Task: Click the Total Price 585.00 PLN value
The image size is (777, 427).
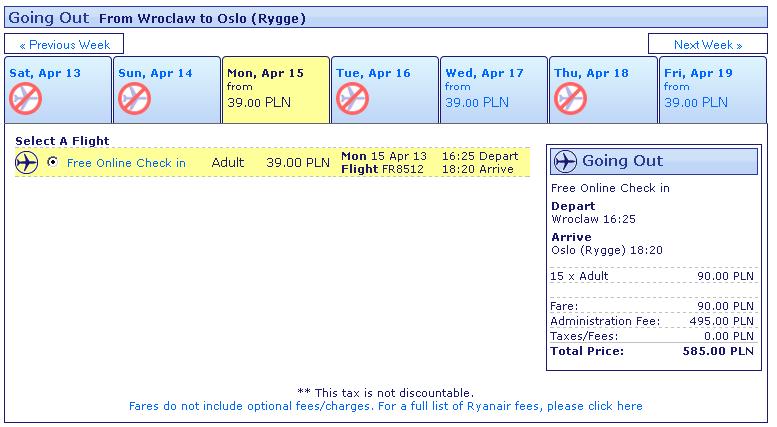Action: pyautogui.click(x=718, y=351)
